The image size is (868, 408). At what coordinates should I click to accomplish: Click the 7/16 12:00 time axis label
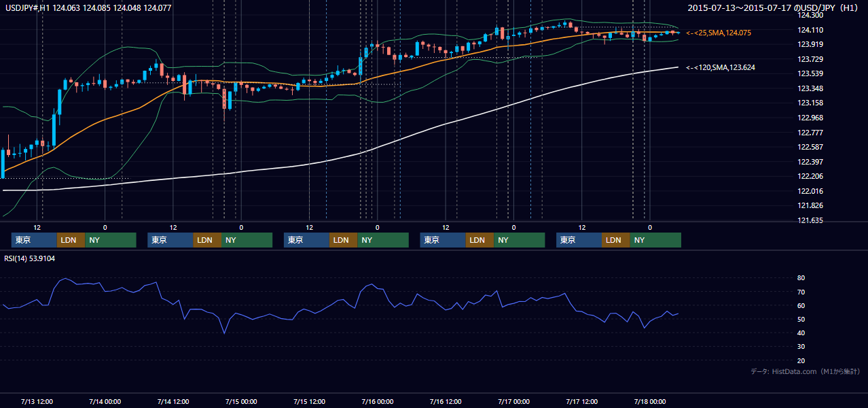coord(446,401)
